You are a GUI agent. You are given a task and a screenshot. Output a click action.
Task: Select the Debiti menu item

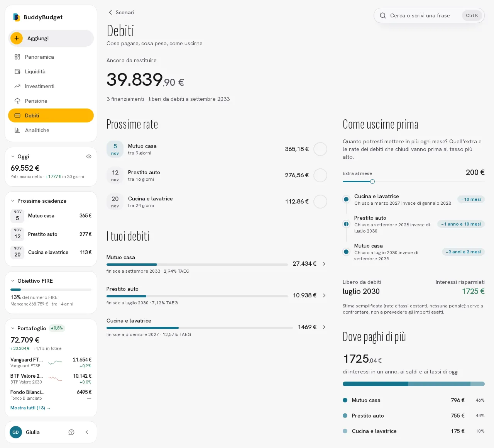51,115
